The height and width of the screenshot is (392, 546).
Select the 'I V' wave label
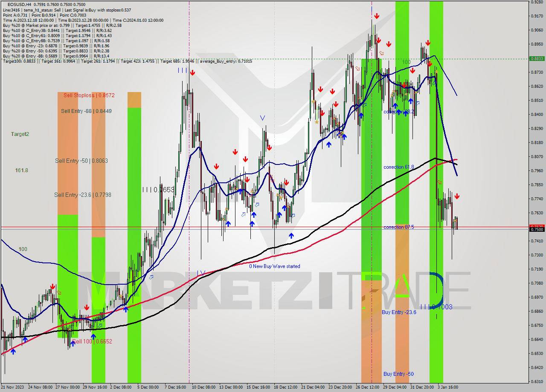pyautogui.click(x=202, y=273)
